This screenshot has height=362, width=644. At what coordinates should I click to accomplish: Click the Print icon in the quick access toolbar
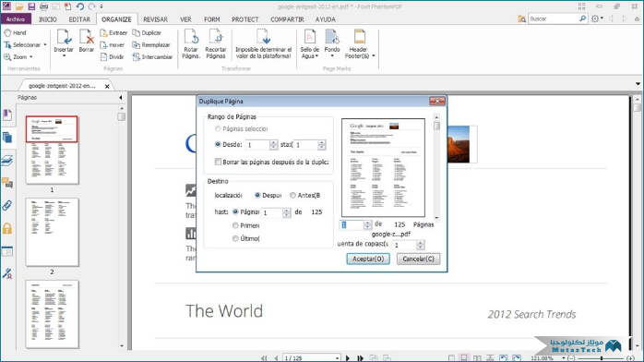coord(43,6)
